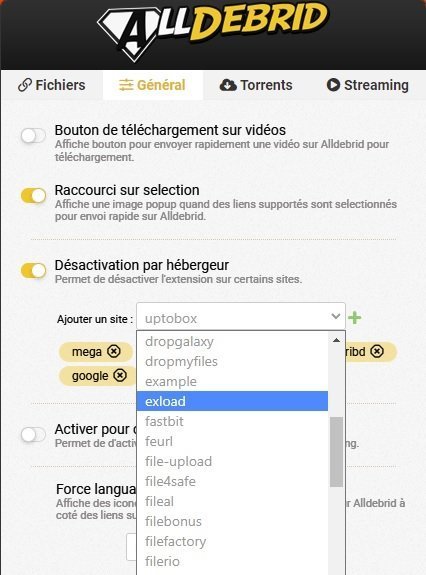Click the link icon on Fichiers tab
Screen dimensions: 426x575
click(x=25, y=85)
